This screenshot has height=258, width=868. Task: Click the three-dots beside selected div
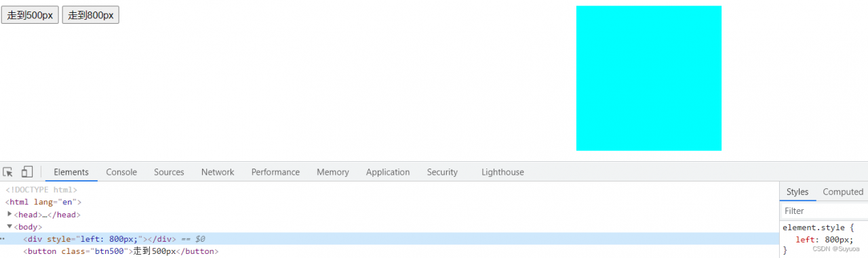[2, 239]
